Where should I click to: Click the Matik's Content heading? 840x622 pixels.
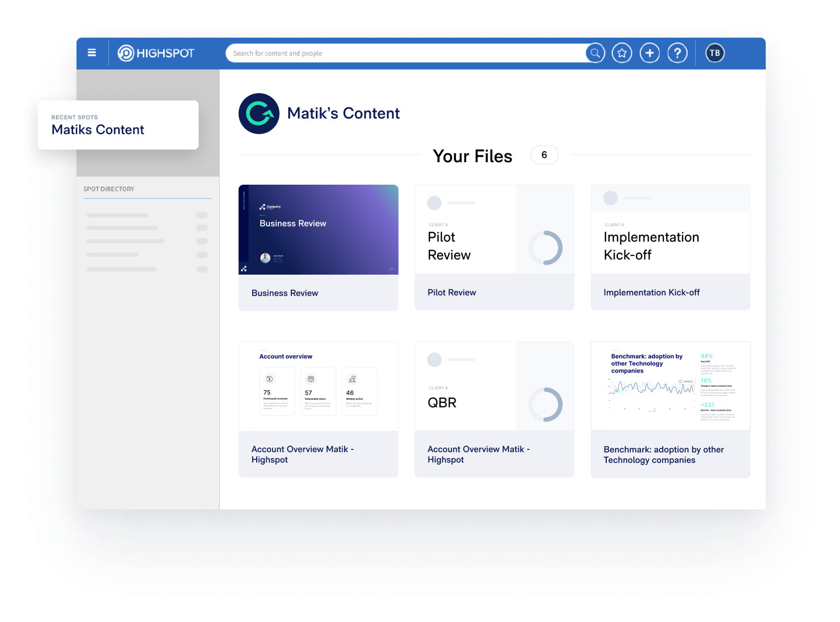344,114
